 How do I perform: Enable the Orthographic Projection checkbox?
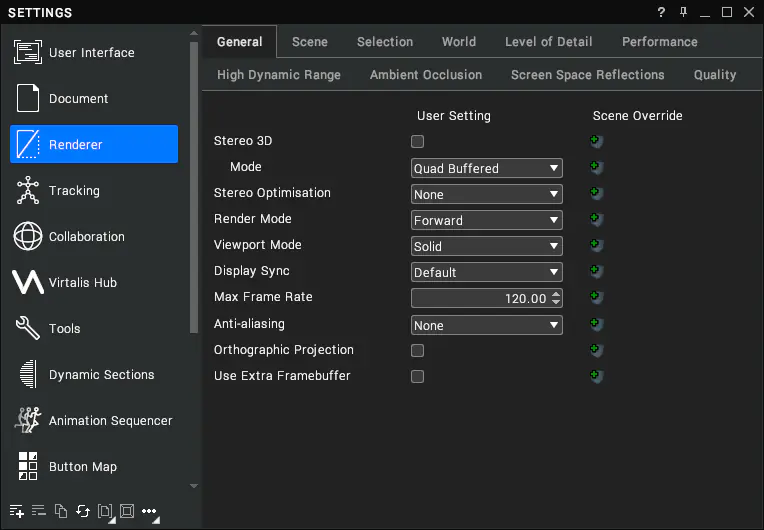coord(418,351)
